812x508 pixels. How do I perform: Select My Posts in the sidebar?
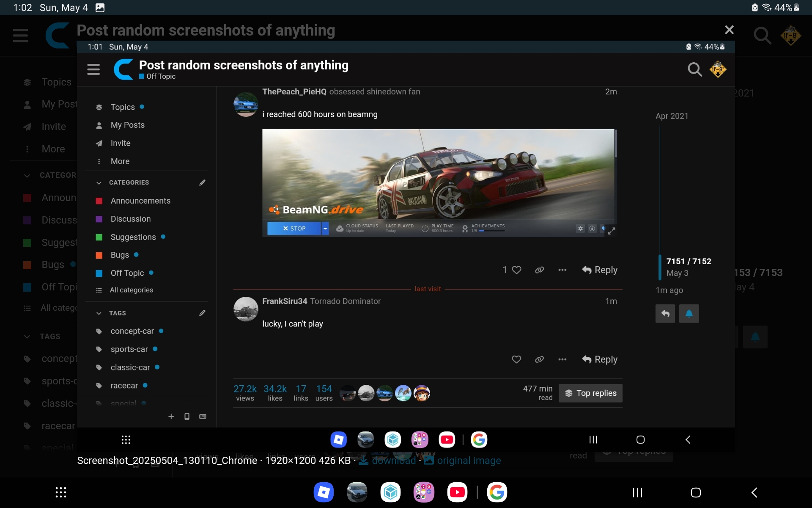[x=127, y=125]
